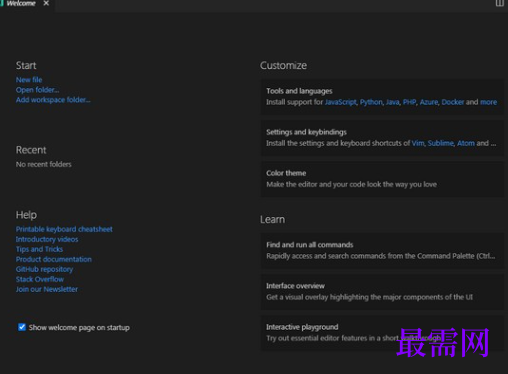Click the No recent folders text

point(44,164)
